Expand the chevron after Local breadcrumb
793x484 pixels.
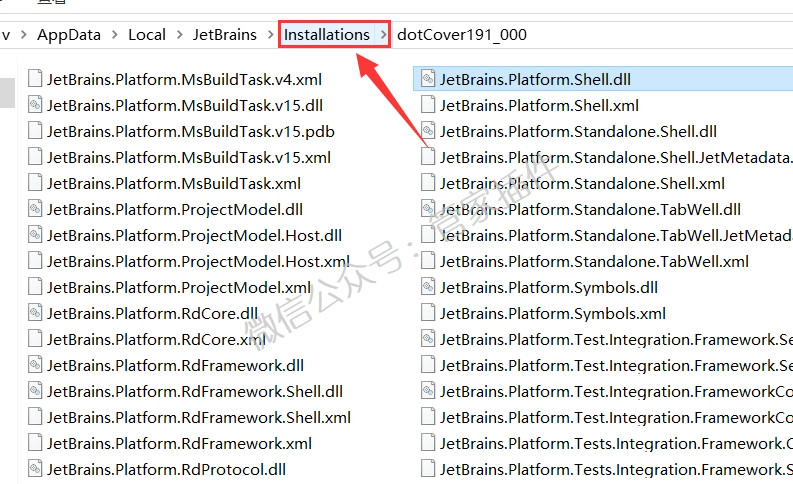coord(180,34)
